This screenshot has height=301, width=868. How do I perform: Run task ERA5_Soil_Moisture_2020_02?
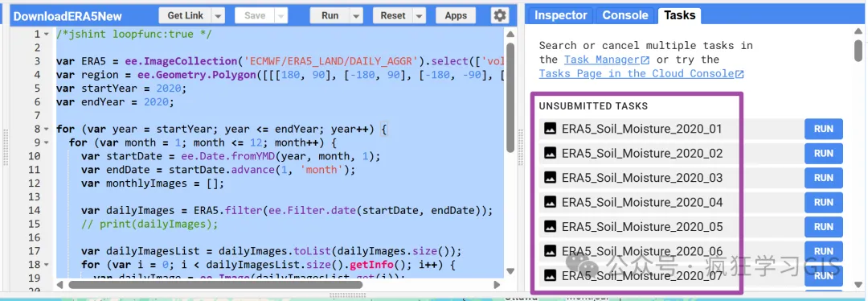(823, 154)
